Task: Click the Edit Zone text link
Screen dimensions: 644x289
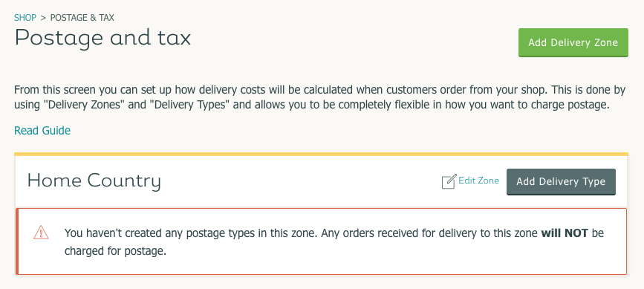Action: click(478, 181)
